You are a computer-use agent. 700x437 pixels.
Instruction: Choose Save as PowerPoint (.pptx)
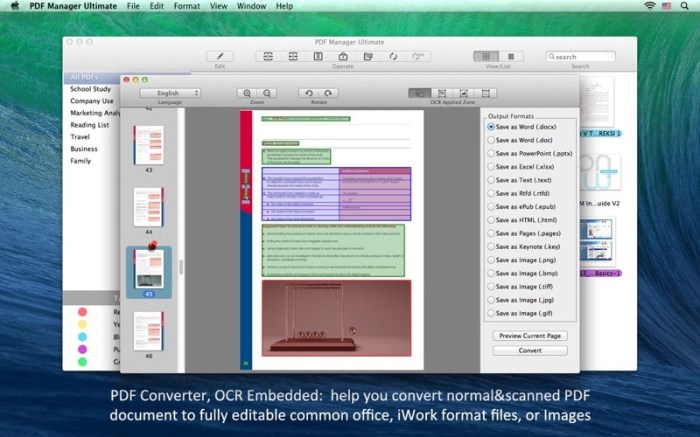pyautogui.click(x=530, y=153)
